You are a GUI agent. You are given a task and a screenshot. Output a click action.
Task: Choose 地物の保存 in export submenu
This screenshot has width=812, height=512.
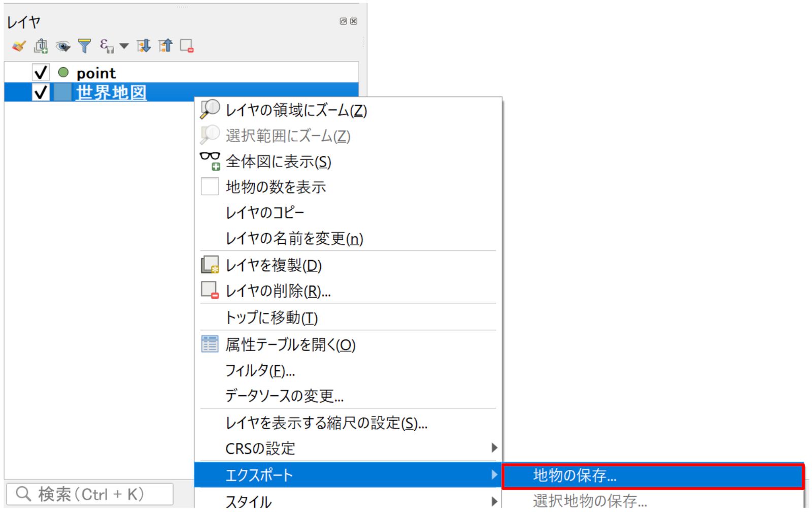click(x=653, y=475)
